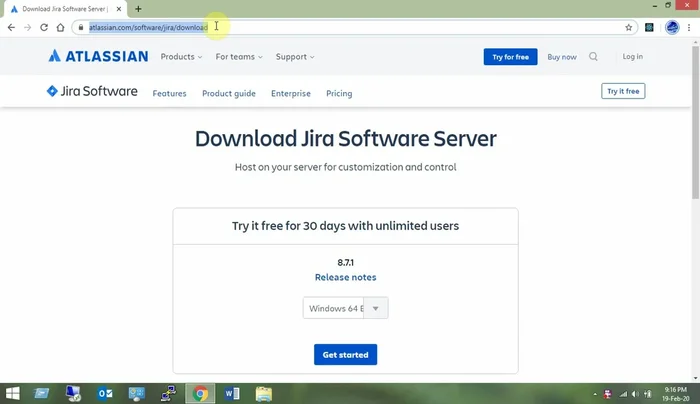Screen dimensions: 700x404
Task: Open the Chrome profile avatar
Action: click(x=672, y=27)
